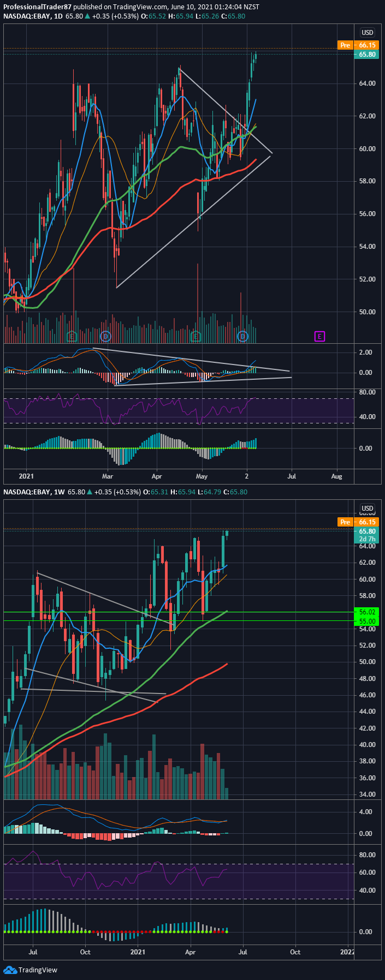This screenshot has height=980, width=385.
Task: Click the purple upcoming earnings E marker
Action: coord(319,336)
